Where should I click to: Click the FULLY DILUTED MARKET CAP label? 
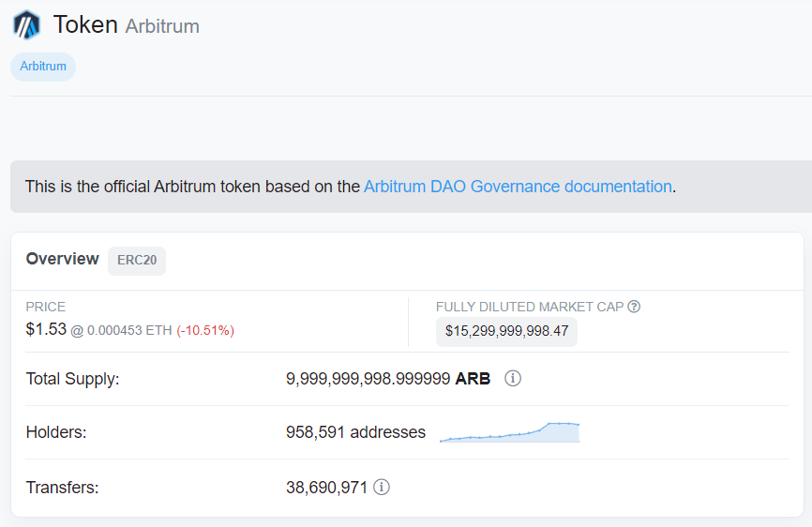[530, 307]
